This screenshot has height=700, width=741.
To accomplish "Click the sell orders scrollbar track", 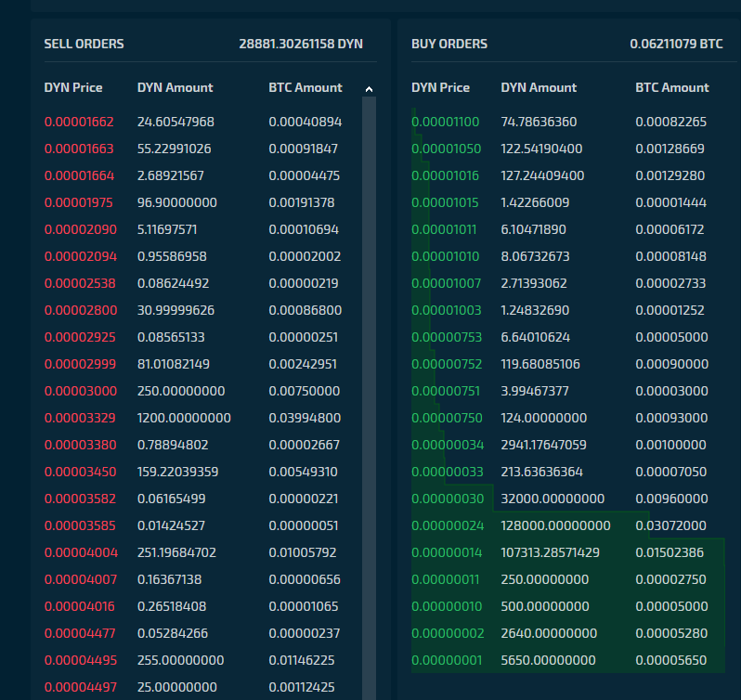I will pyautogui.click(x=369, y=398).
